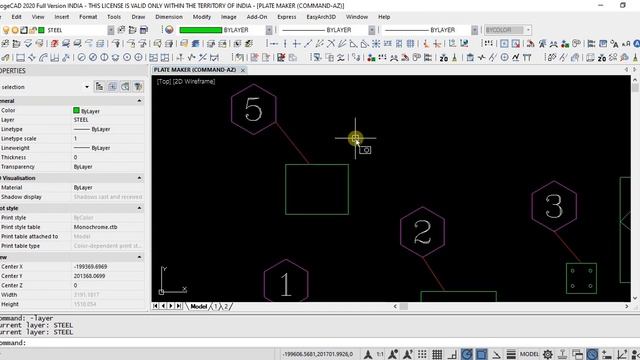Select the Rectangle draw tool icon
This screenshot has width=640, height=360.
(x=20, y=58)
